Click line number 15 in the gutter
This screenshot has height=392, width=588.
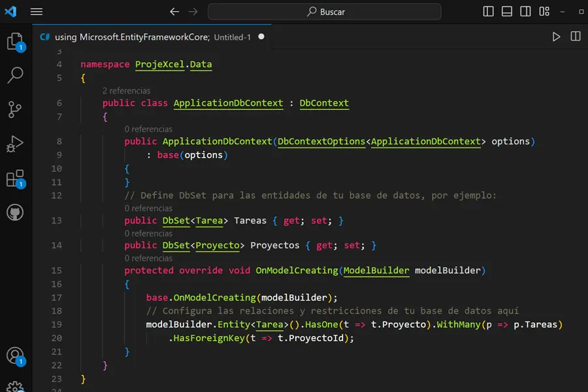pyautogui.click(x=57, y=270)
